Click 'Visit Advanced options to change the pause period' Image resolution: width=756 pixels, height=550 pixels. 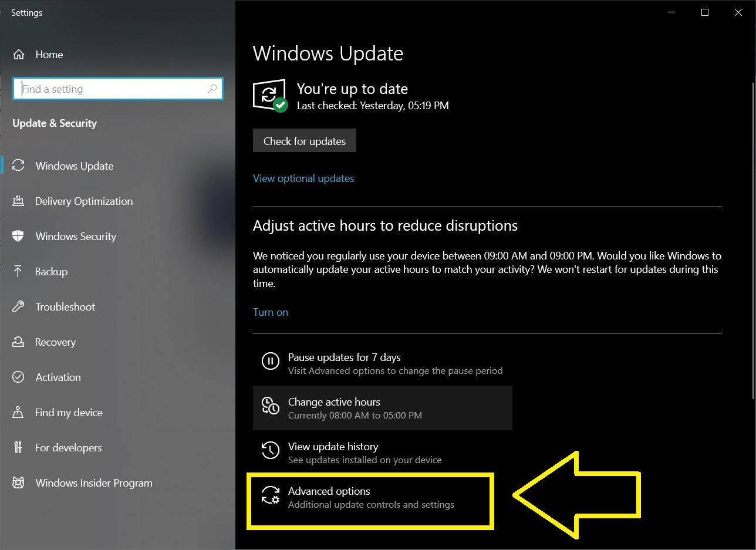click(x=396, y=370)
